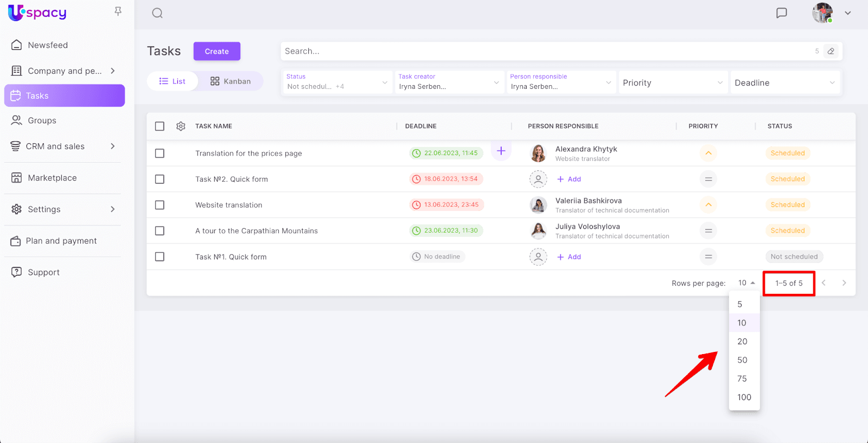Click plus icon beside first task deadline
The height and width of the screenshot is (443, 868).
point(501,151)
